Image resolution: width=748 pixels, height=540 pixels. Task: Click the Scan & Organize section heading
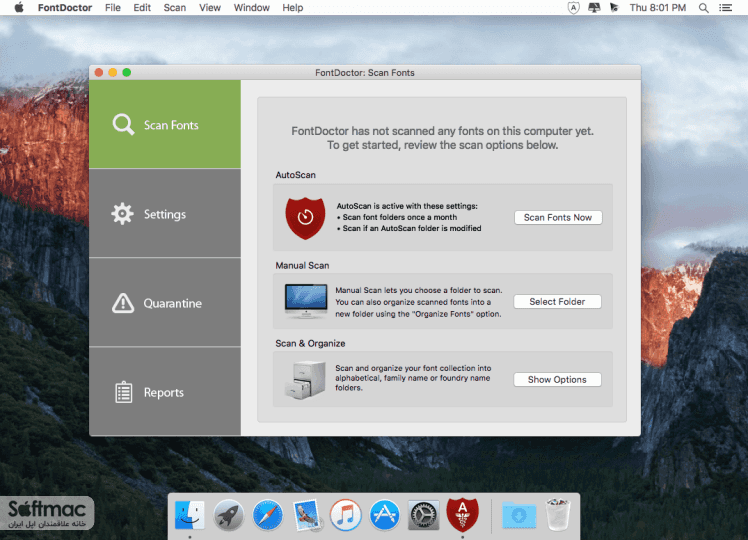(310, 343)
